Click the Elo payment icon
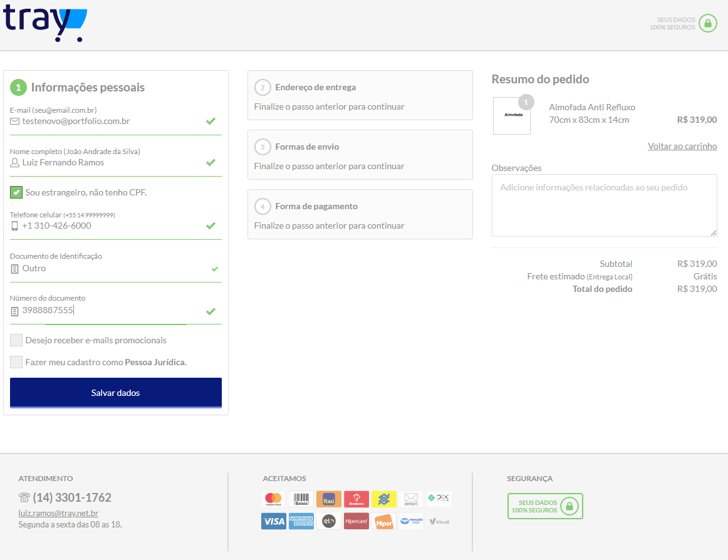Viewport: 728px width, 560px height. (x=329, y=521)
